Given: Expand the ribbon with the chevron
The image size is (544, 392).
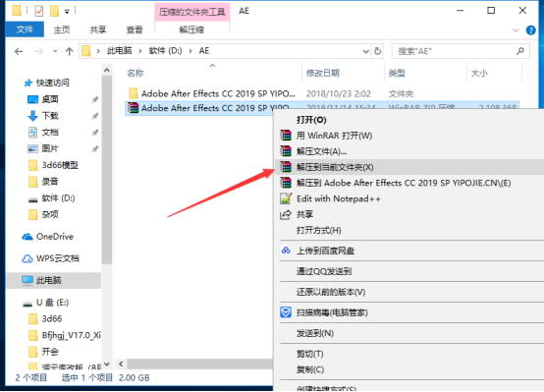Looking at the screenshot, I should point(516,30).
